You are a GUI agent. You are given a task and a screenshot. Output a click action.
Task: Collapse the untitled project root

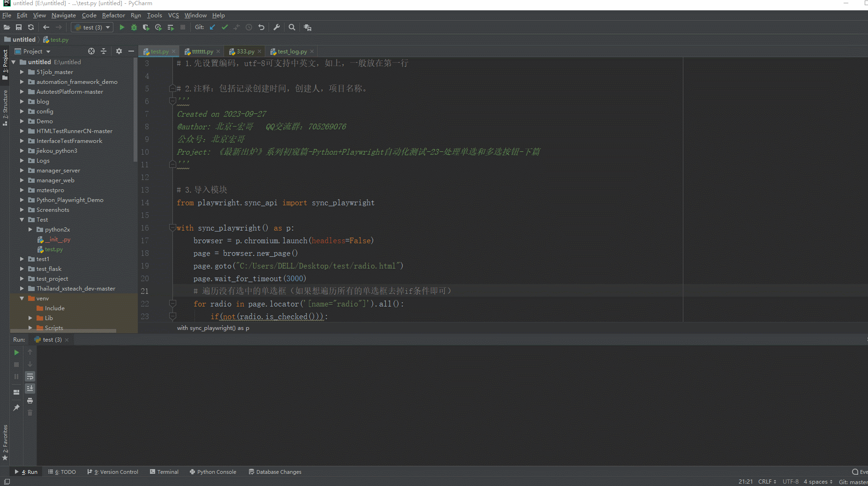coord(13,62)
